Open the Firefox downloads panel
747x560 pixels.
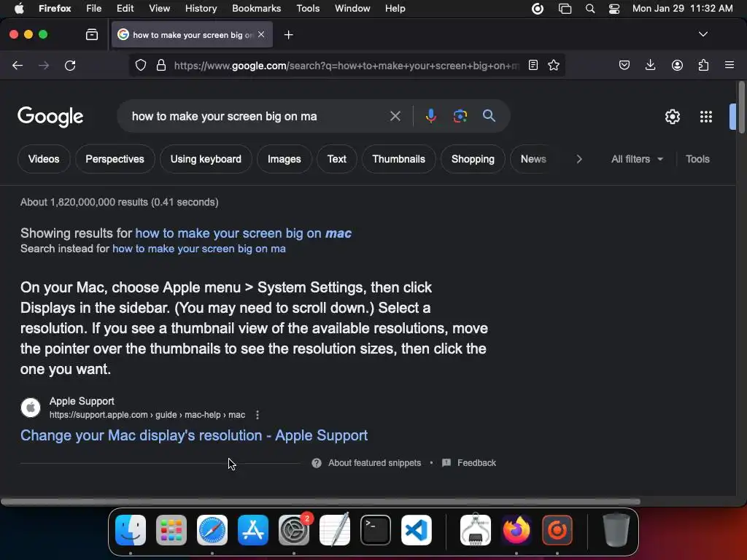click(650, 65)
